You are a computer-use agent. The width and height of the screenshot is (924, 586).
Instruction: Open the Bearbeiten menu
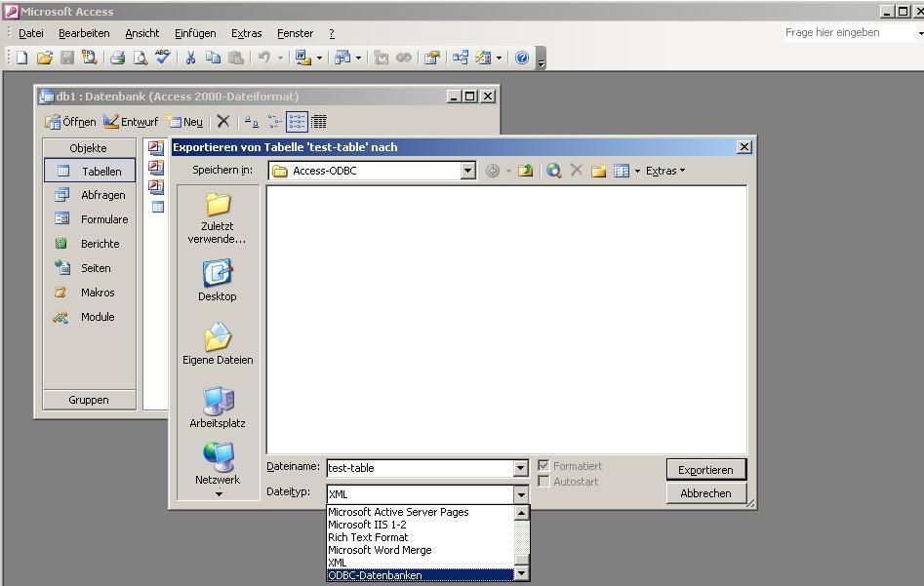click(84, 33)
